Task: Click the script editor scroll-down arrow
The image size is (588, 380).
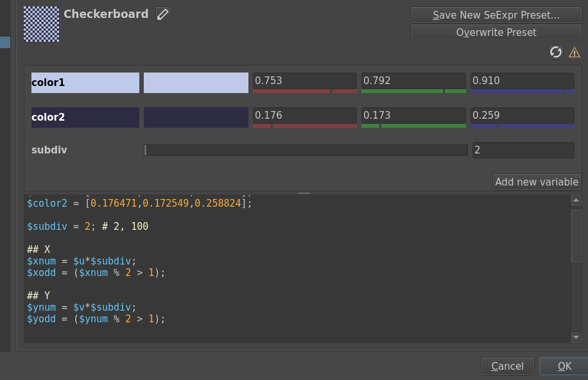Action: click(x=576, y=337)
